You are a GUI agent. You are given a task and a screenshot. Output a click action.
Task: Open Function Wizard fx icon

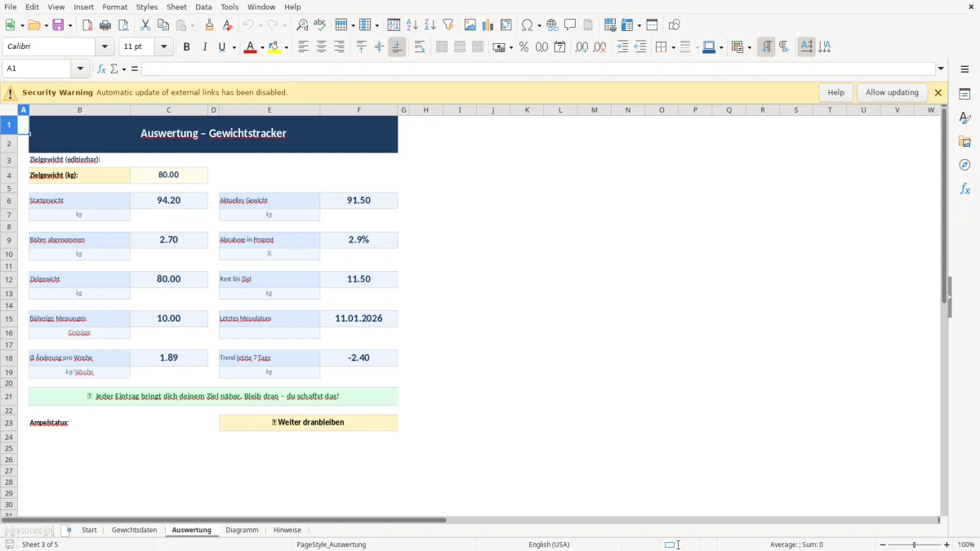pyautogui.click(x=102, y=69)
